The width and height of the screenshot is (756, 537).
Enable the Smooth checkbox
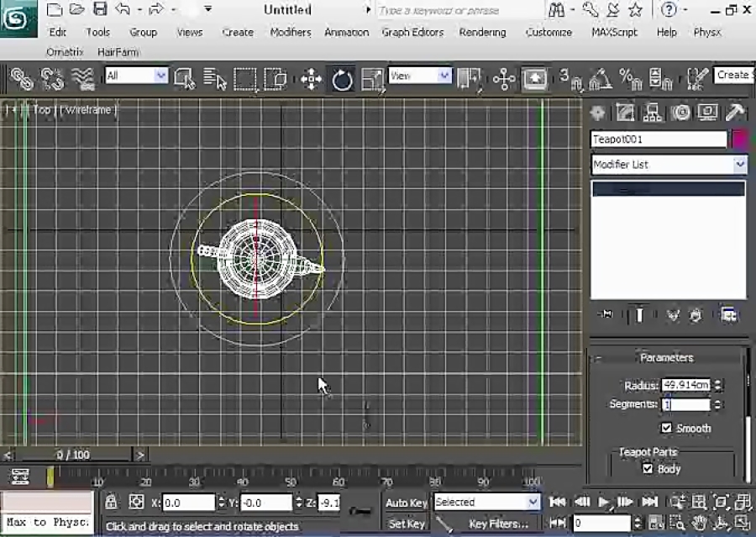pos(667,428)
